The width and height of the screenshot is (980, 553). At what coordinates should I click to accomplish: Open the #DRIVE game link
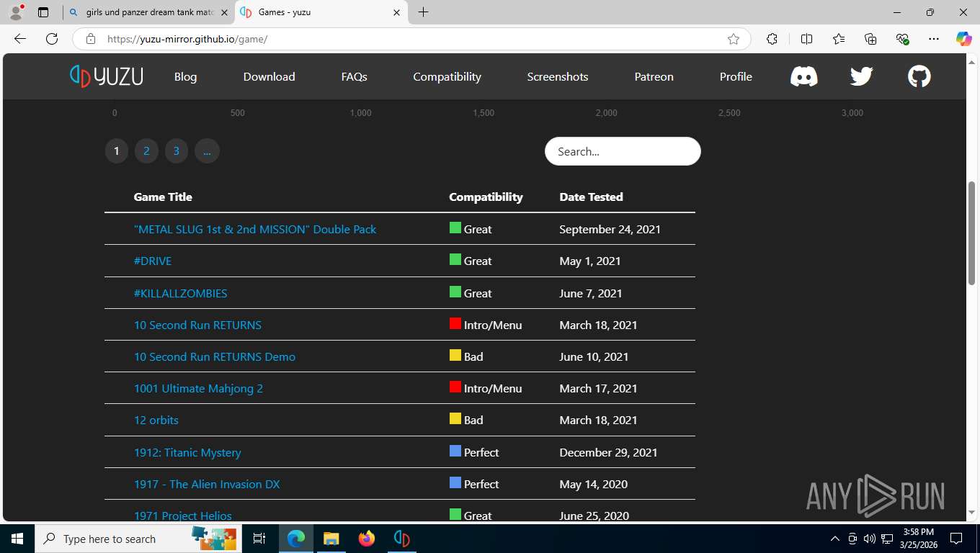tap(153, 261)
